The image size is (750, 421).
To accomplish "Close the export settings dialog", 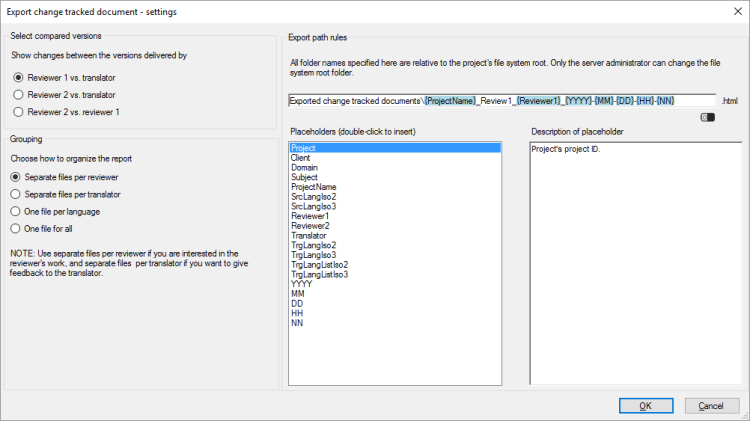I will coord(733,11).
